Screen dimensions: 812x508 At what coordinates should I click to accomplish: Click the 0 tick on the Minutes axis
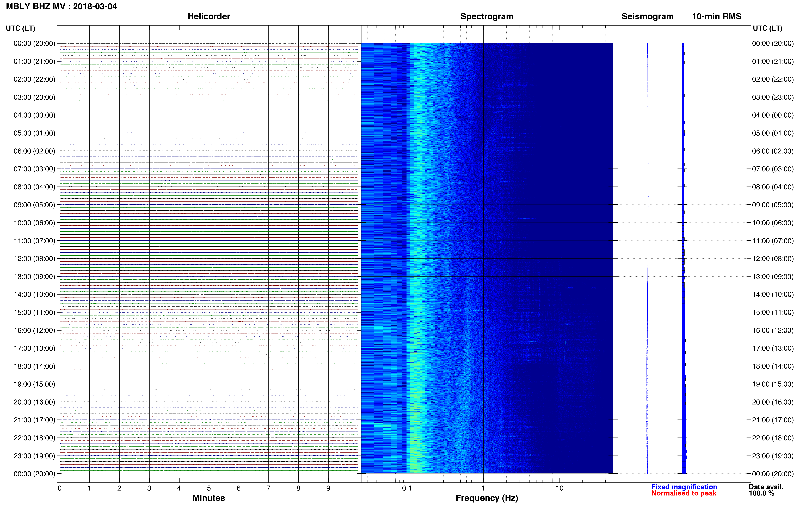(59, 488)
